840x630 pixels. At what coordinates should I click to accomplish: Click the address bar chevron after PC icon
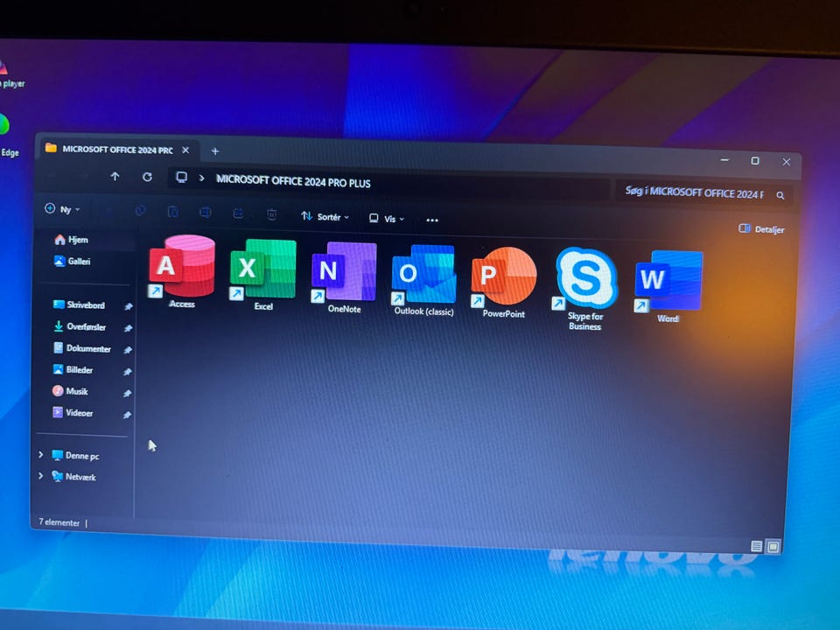(202, 178)
